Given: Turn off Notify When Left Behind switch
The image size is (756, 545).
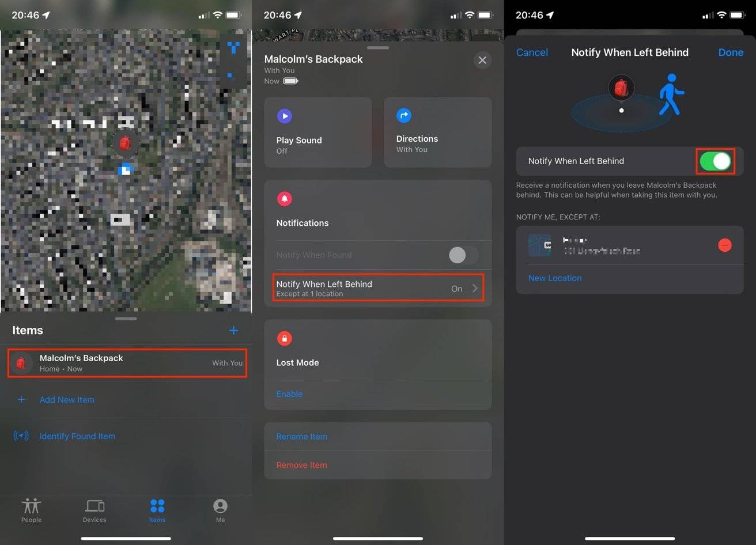Looking at the screenshot, I should tap(715, 161).
